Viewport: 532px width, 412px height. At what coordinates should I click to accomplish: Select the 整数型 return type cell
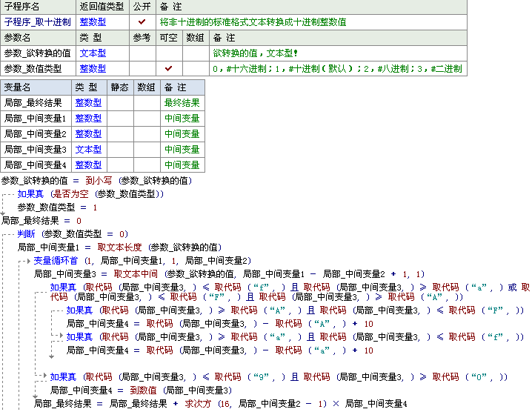(x=93, y=22)
